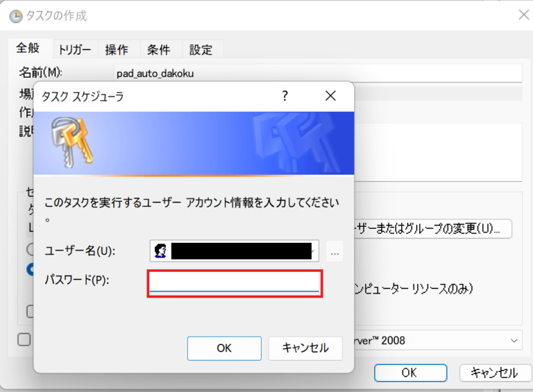Switch to the トリガー tab
The width and height of the screenshot is (533, 392).
coord(74,49)
